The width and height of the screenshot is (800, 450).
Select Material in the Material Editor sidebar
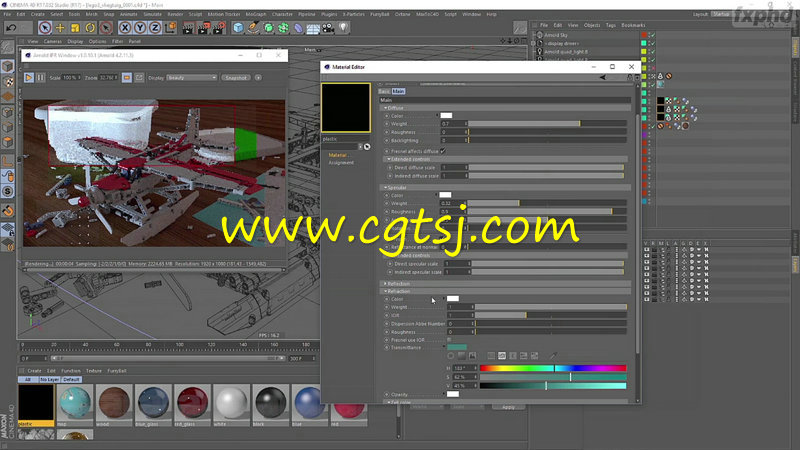[x=337, y=155]
